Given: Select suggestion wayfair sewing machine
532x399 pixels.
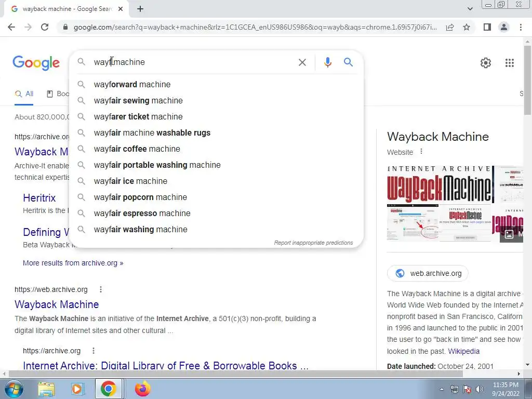Looking at the screenshot, I should (216, 100).
